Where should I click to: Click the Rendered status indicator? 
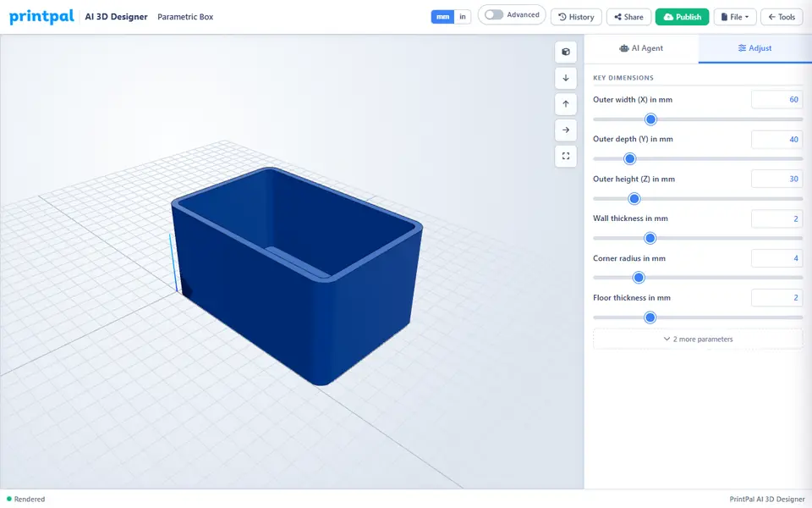click(26, 500)
